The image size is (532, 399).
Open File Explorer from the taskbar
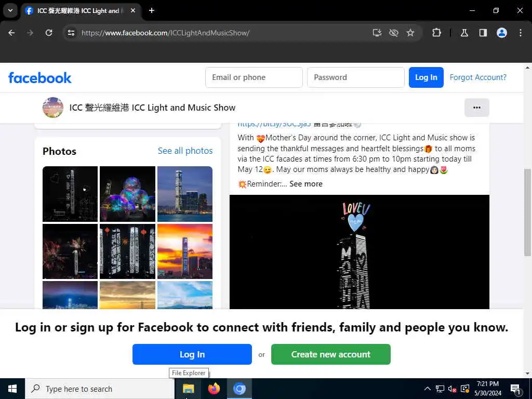pyautogui.click(x=188, y=389)
